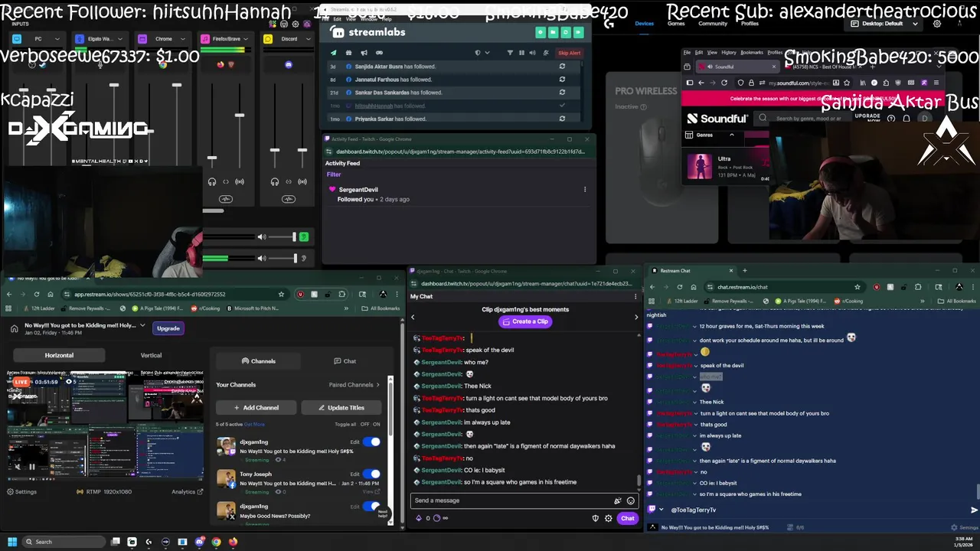Replay Priyanka Sarkar follow alert

[x=562, y=119]
